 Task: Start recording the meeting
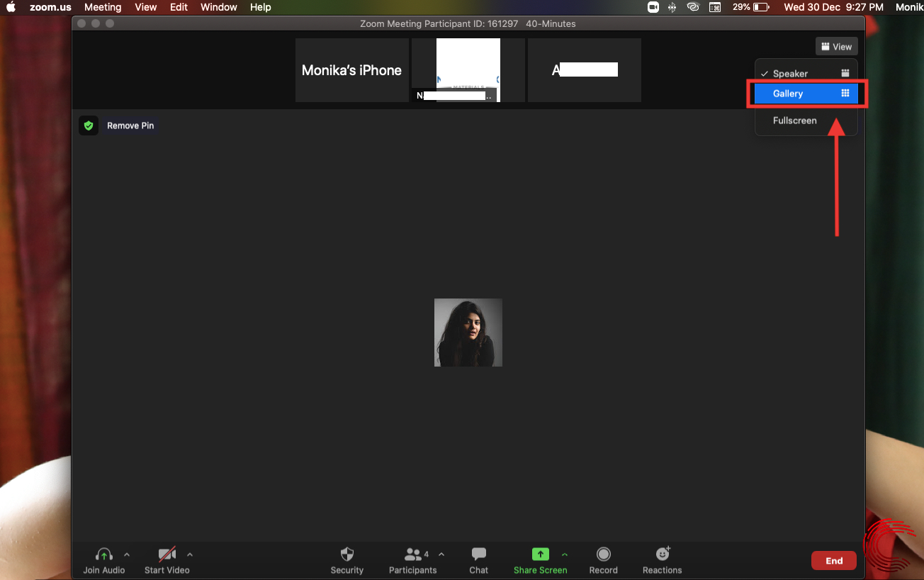[603, 560]
